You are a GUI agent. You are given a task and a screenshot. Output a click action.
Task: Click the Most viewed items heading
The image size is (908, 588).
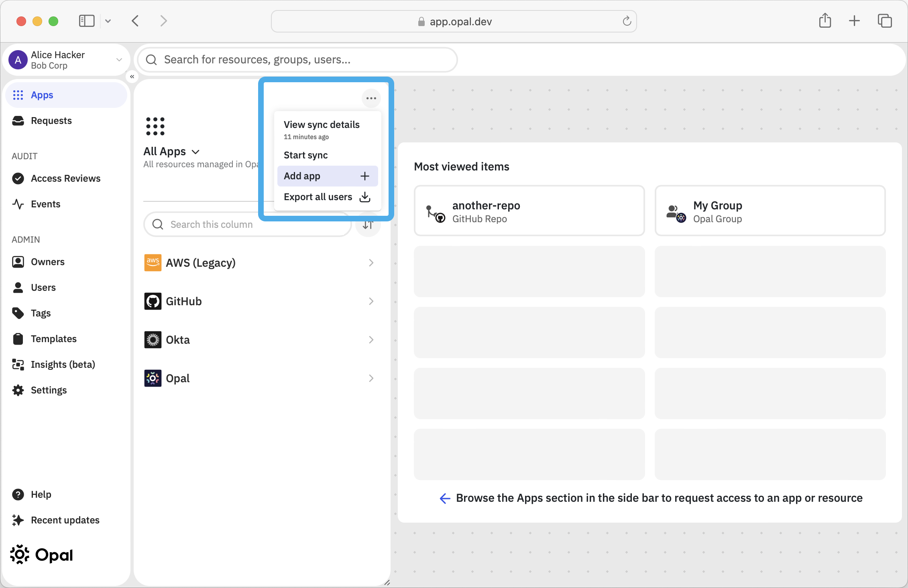point(462,167)
